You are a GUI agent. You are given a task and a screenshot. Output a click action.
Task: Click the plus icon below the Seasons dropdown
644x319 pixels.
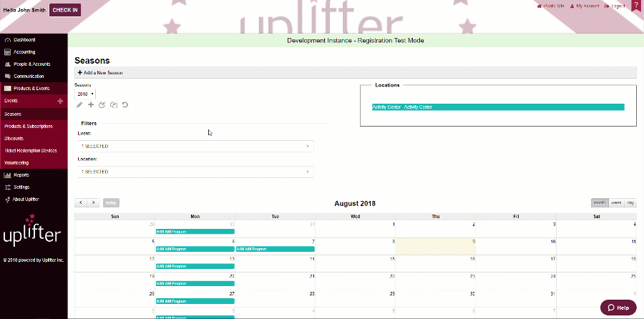(x=91, y=105)
